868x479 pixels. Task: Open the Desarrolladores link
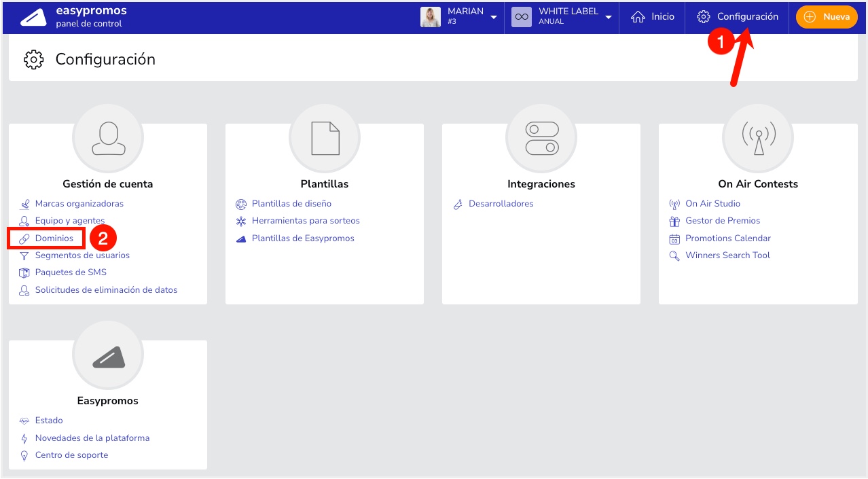tap(501, 203)
